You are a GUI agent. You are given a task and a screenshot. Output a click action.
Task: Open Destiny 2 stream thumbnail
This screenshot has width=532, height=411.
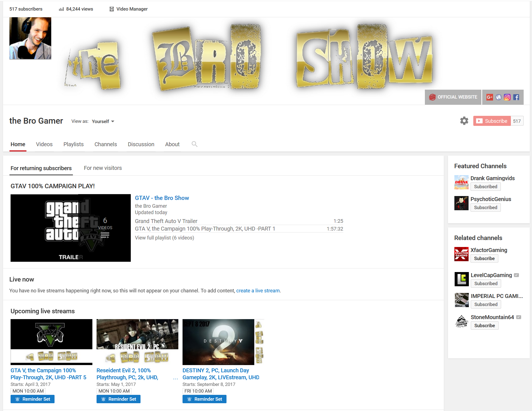click(x=223, y=342)
